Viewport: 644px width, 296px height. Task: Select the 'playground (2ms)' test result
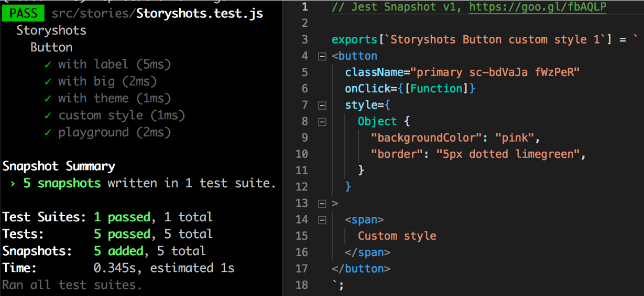tap(108, 132)
